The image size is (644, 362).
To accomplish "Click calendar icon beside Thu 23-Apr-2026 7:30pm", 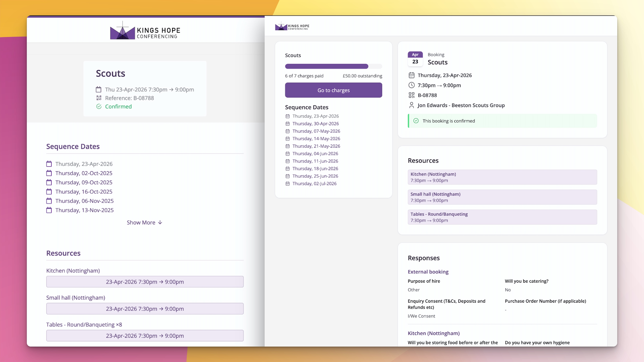I will 99,89.
